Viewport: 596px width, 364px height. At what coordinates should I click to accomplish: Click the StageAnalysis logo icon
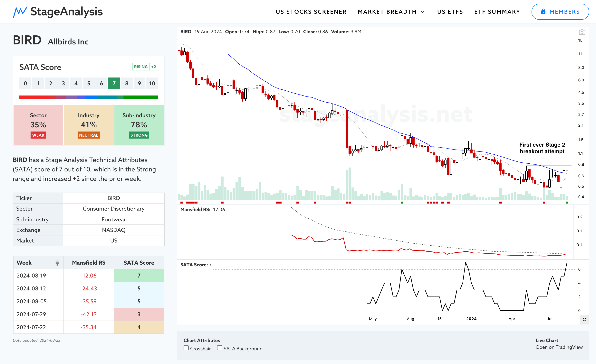[20, 12]
